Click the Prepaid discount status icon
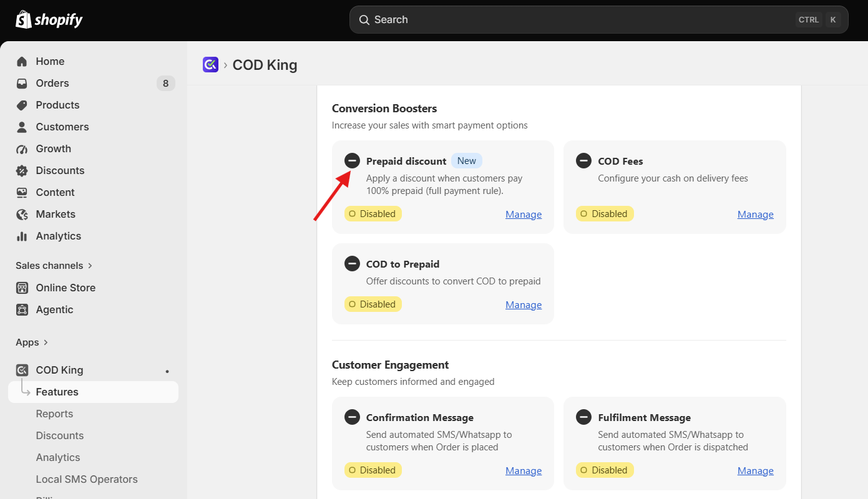868x499 pixels. [352, 161]
